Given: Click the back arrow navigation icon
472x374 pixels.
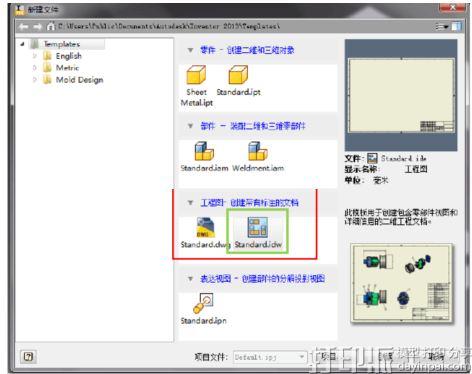Looking at the screenshot, I should [x=23, y=27].
